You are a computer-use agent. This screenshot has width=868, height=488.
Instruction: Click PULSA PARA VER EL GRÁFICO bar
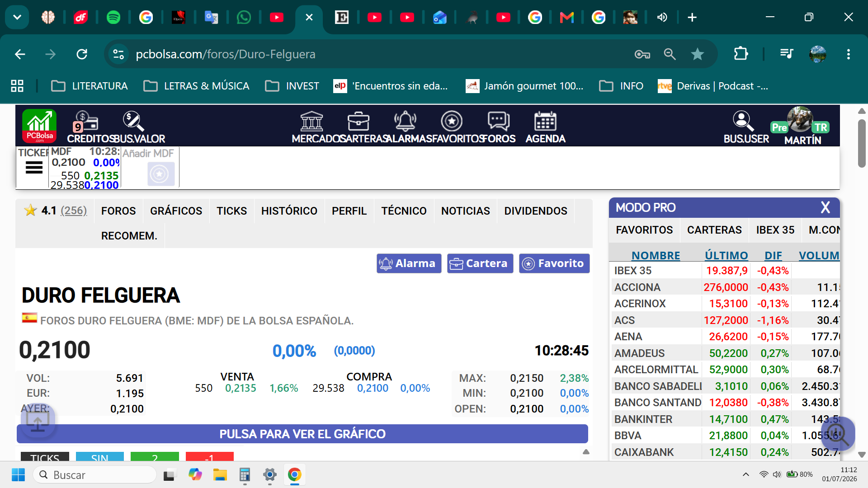302,434
